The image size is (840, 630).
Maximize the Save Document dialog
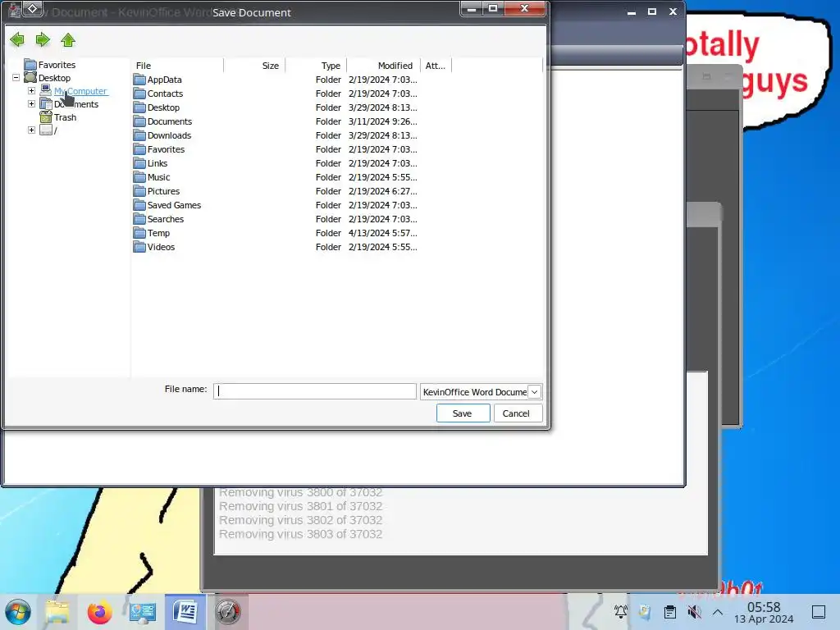pos(493,8)
